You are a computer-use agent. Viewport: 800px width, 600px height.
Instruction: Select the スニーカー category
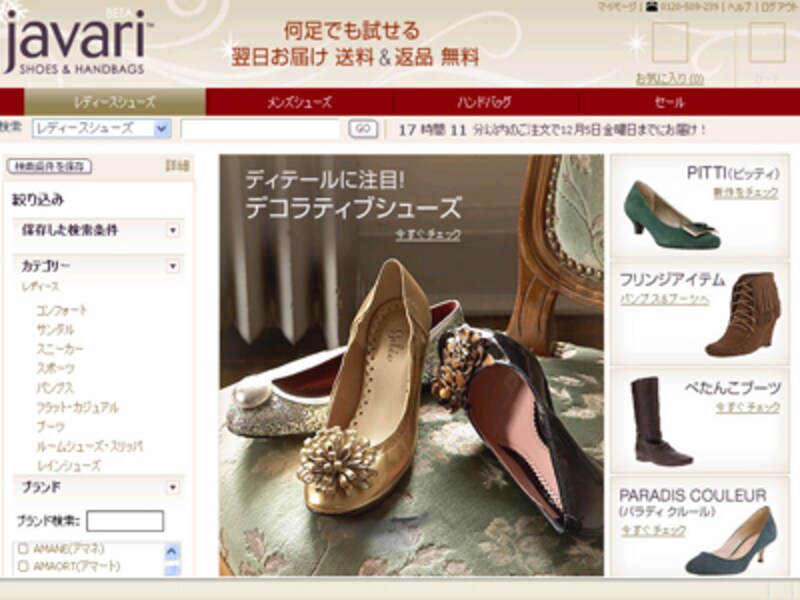(60, 349)
